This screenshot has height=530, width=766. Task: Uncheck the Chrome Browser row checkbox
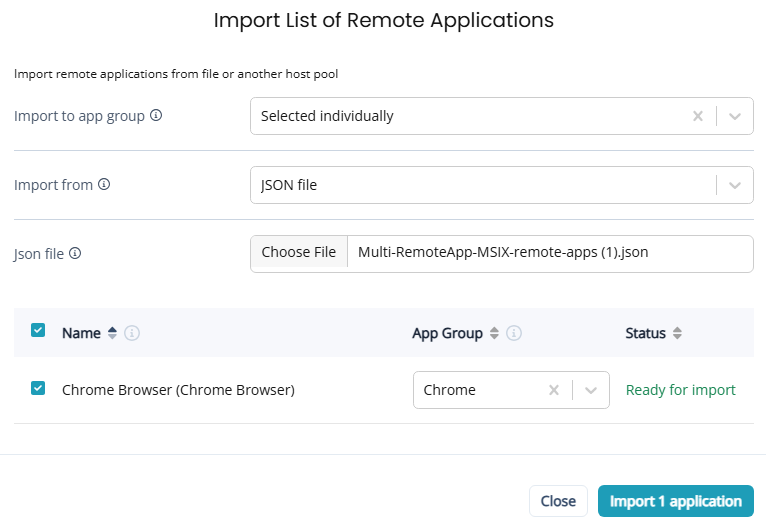point(38,389)
